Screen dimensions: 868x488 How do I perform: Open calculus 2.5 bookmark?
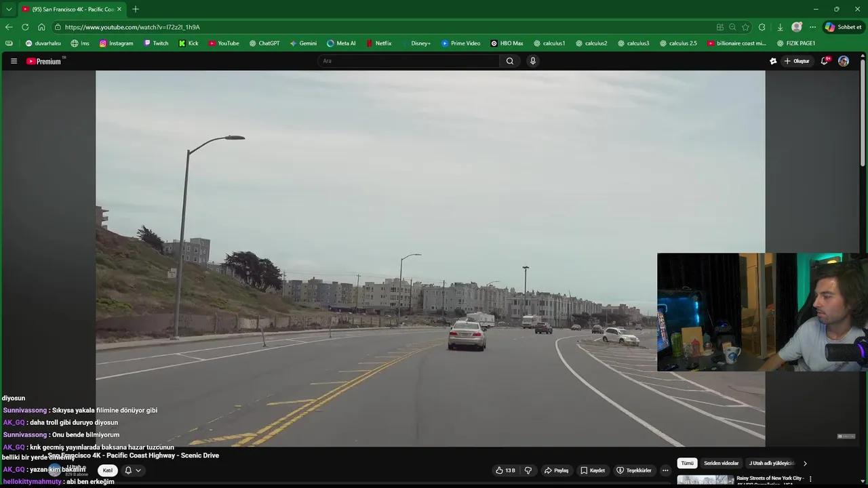click(677, 43)
